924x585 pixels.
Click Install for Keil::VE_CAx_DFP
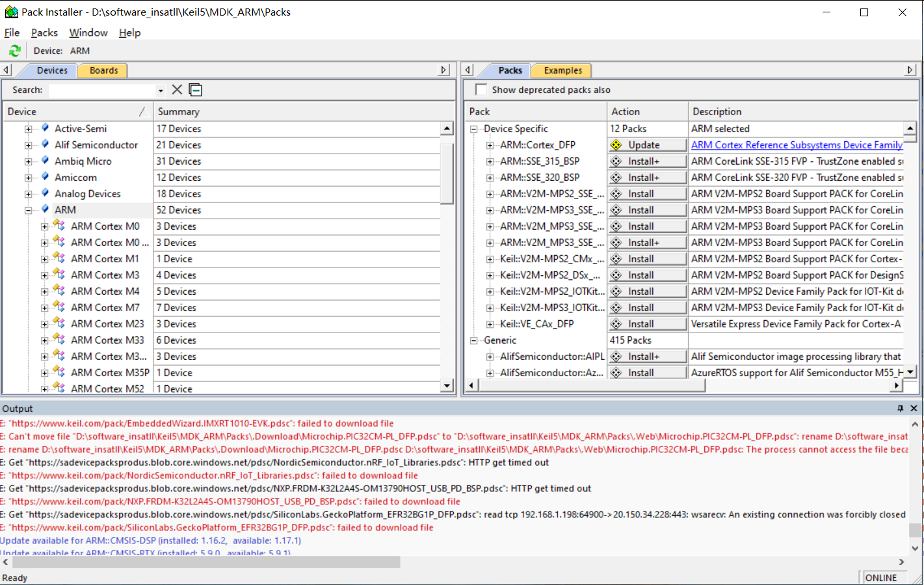point(648,324)
